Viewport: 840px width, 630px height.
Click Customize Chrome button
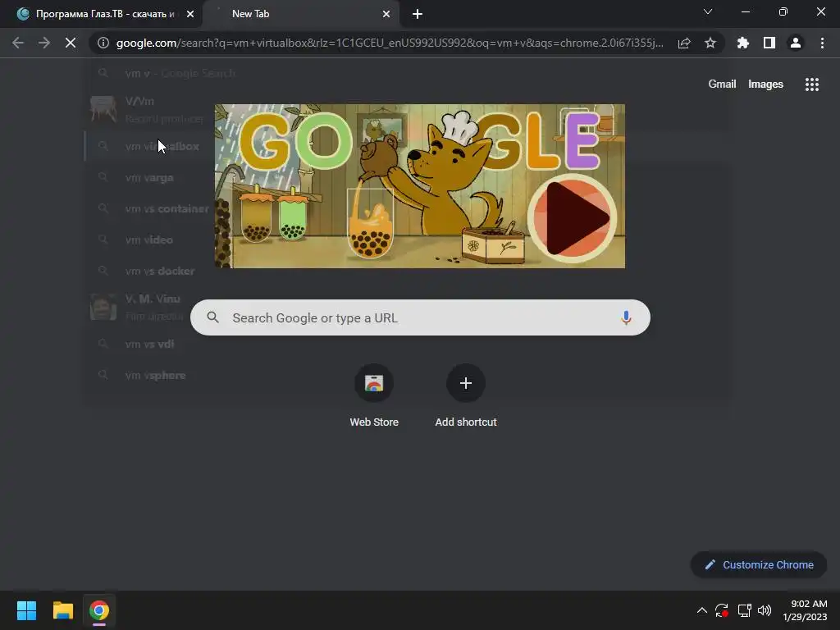(759, 564)
